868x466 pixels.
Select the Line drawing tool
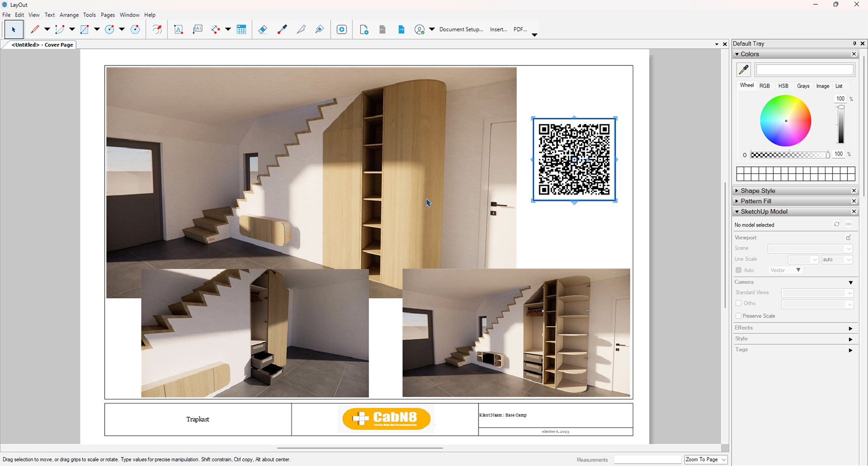click(x=35, y=29)
